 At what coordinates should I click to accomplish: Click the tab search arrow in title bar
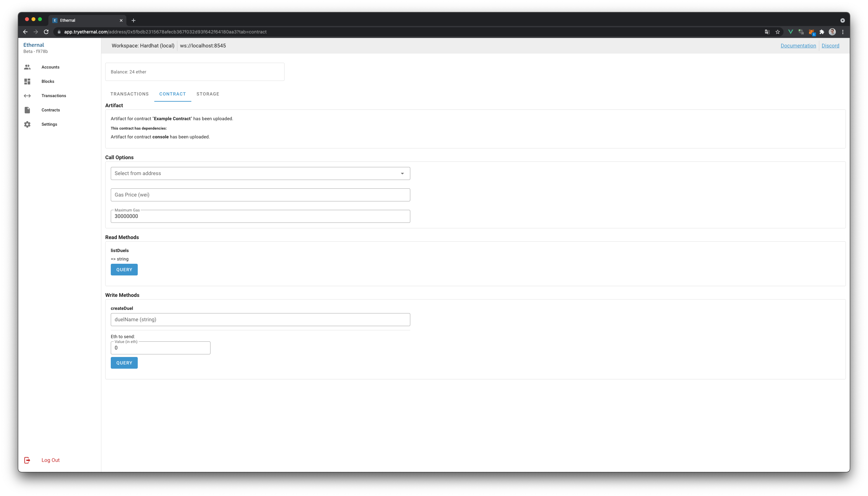tap(842, 20)
